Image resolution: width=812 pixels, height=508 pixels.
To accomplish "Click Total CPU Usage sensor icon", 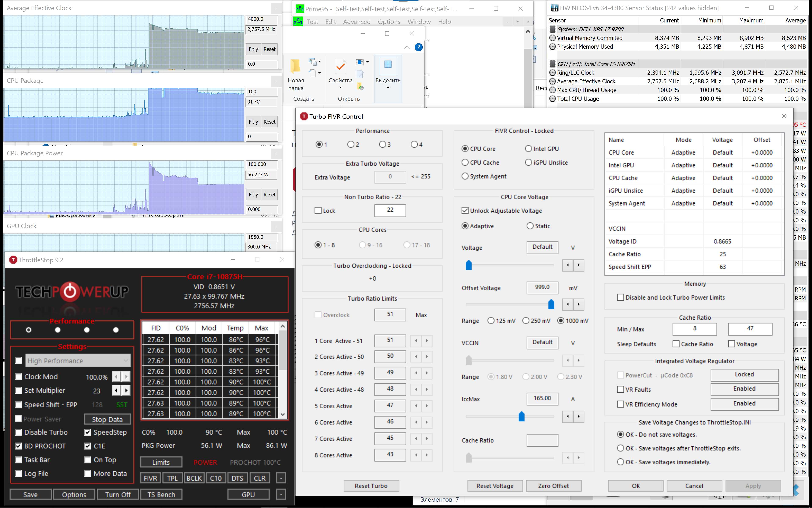I will click(552, 99).
